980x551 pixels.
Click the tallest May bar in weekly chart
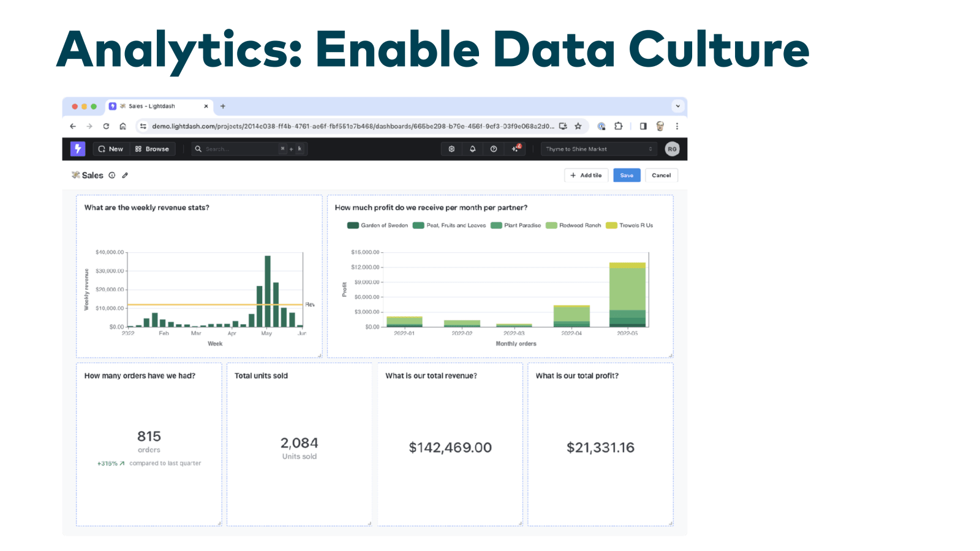click(x=268, y=291)
